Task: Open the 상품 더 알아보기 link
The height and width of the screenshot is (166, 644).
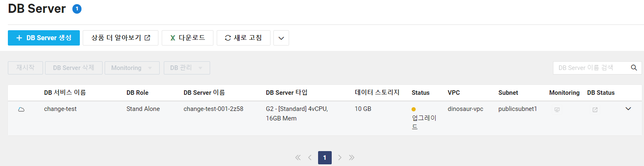Action: [x=121, y=38]
